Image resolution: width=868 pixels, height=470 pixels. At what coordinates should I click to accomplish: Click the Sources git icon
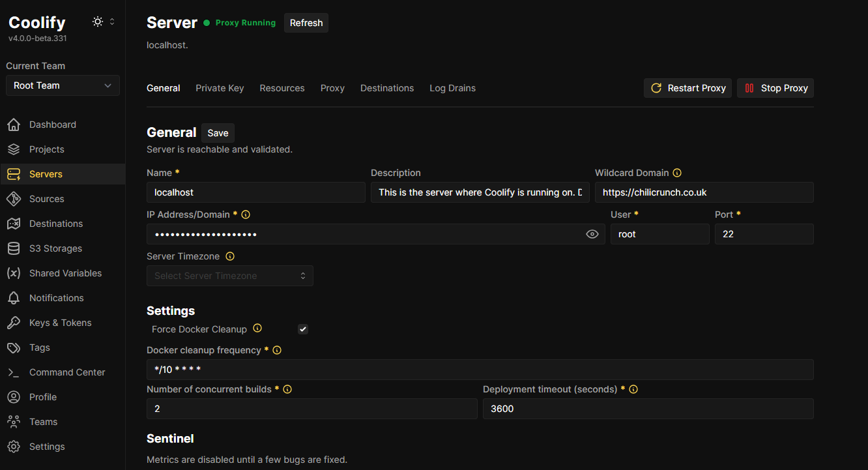(14, 199)
